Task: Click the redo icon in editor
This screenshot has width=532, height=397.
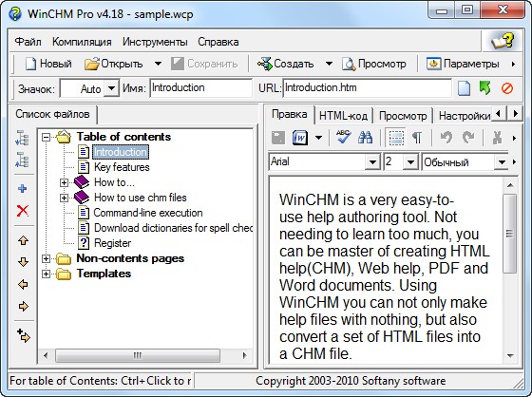Action: pyautogui.click(x=468, y=138)
